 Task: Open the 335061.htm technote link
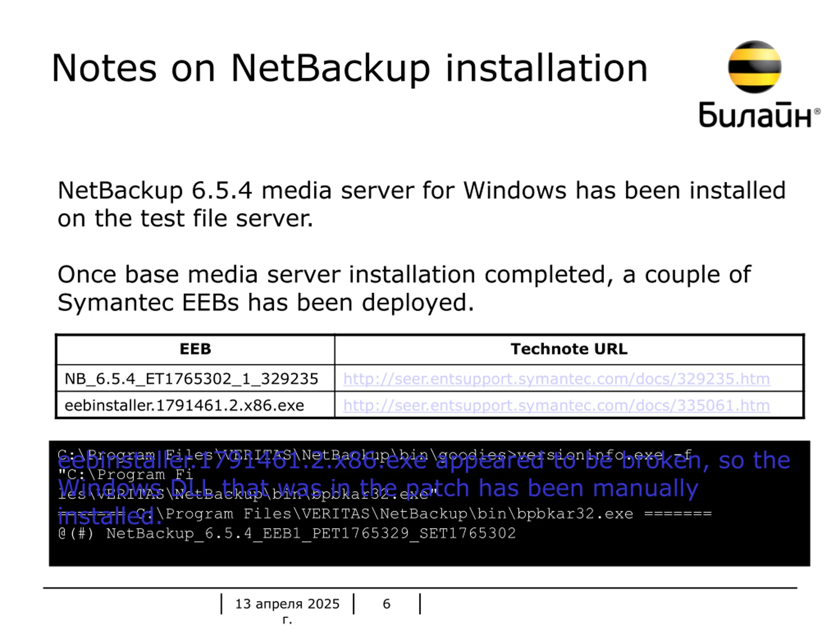tap(556, 405)
